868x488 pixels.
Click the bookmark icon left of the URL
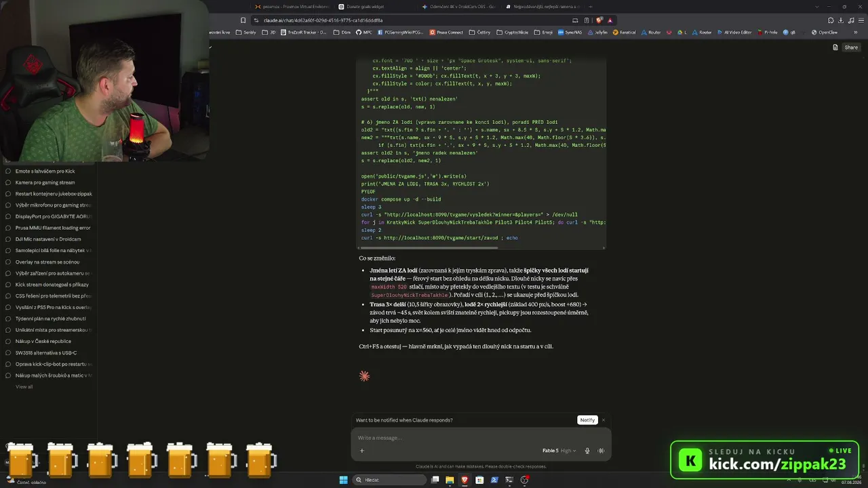243,20
